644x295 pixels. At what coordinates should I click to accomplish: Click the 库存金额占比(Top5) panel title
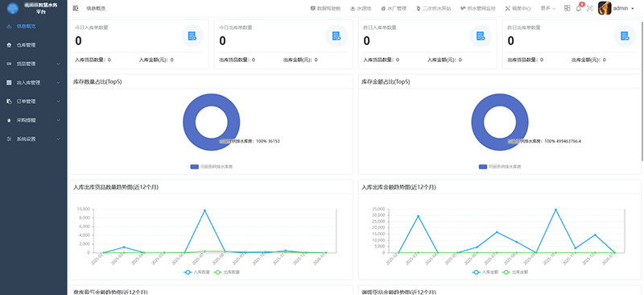click(x=386, y=82)
